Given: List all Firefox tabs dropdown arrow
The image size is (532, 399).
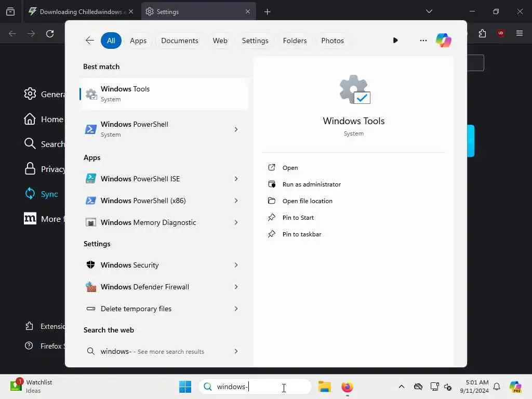Looking at the screenshot, I should click(x=429, y=11).
